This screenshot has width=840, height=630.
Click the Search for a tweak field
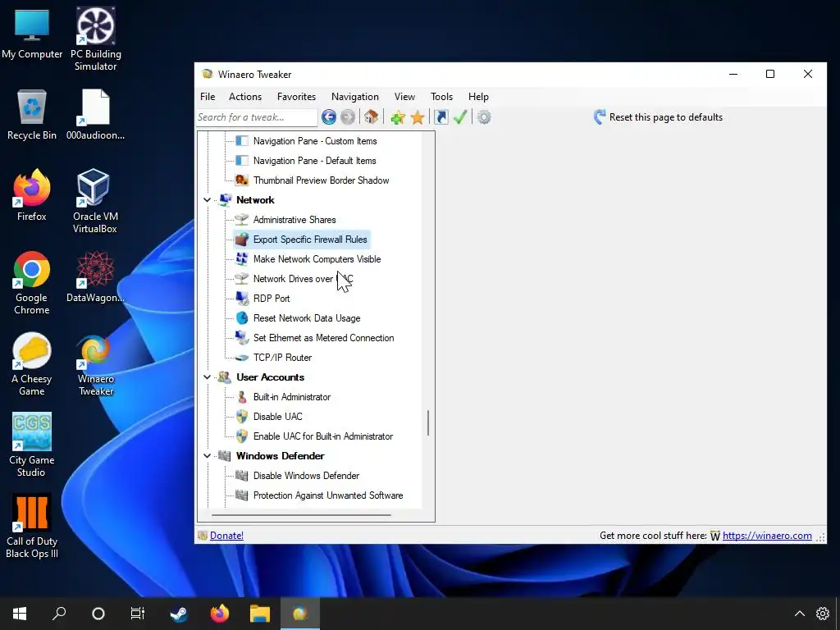(257, 116)
